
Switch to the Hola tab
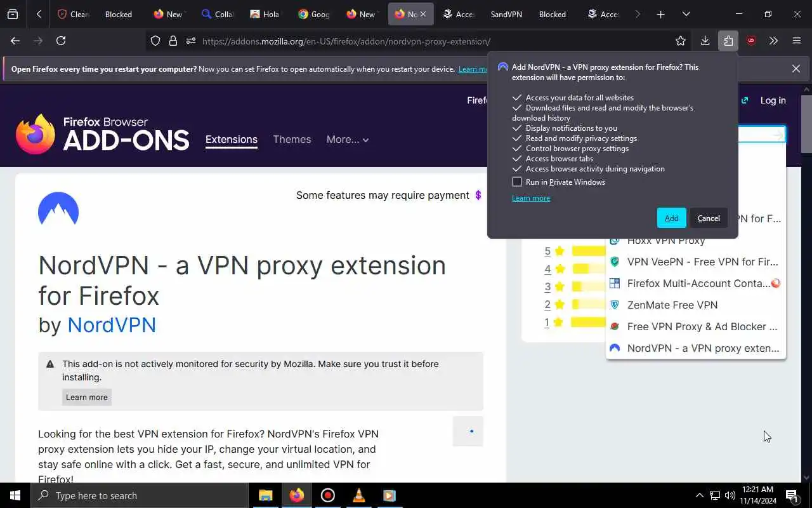pos(265,14)
